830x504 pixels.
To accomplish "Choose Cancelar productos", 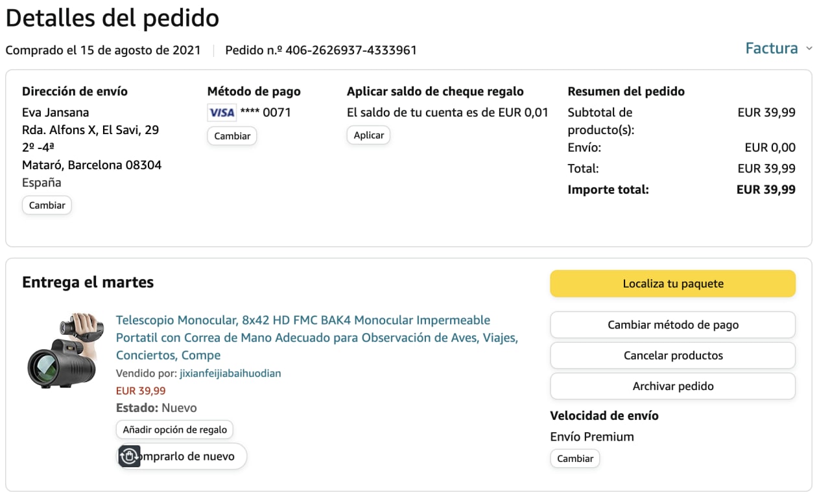I will (672, 356).
